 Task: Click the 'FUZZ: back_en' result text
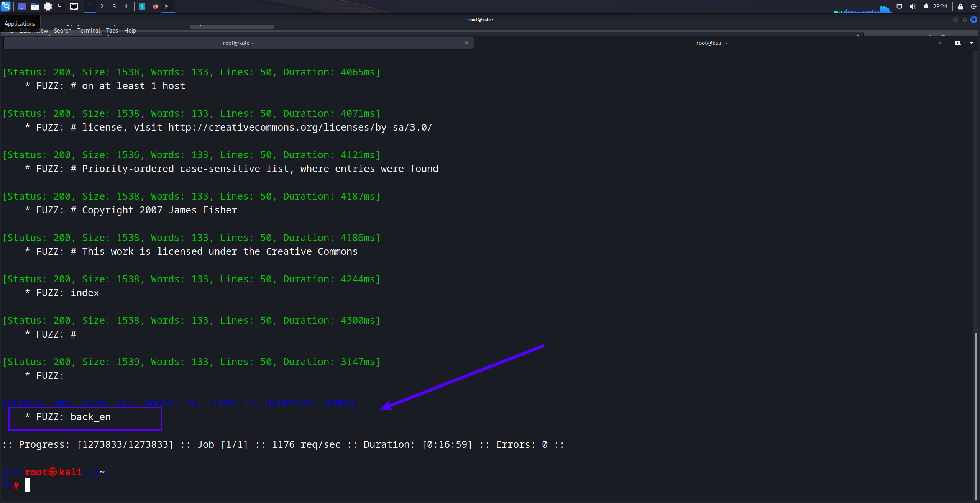[x=73, y=417]
